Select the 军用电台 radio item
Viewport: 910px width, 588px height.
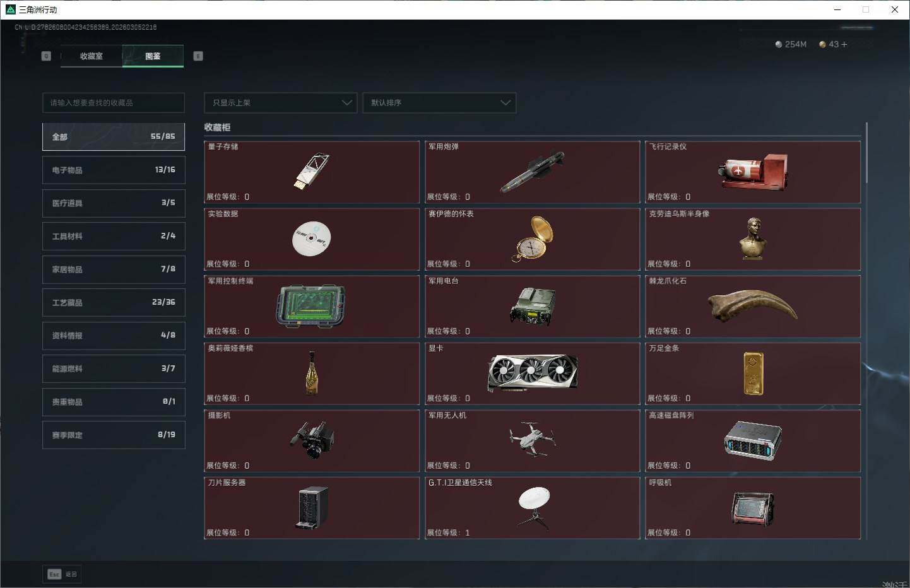tap(532, 306)
